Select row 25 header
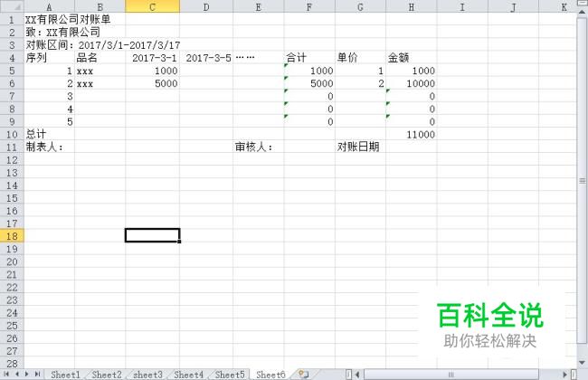The height and width of the screenshot is (380, 588). click(x=12, y=325)
